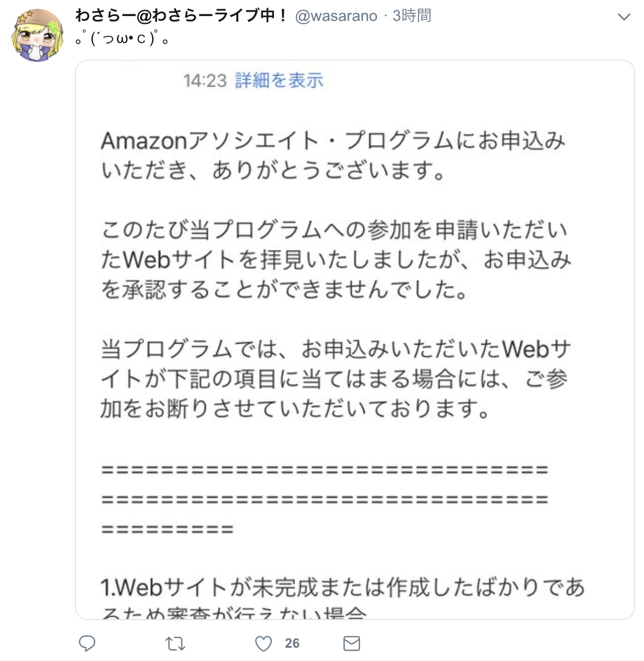
Task: Click the reply speech bubble icon
Action: pyautogui.click(x=87, y=643)
